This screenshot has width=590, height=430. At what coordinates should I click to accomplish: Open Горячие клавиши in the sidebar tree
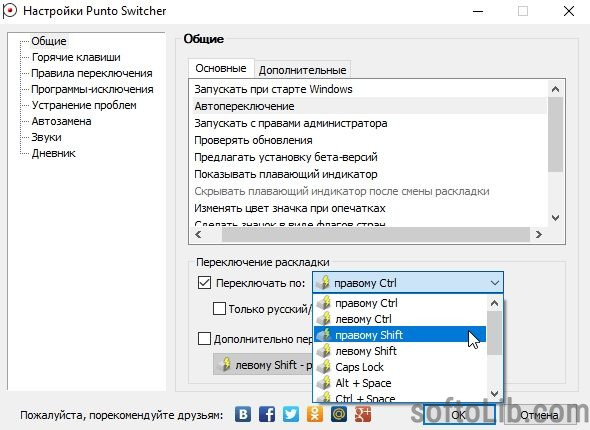point(76,57)
